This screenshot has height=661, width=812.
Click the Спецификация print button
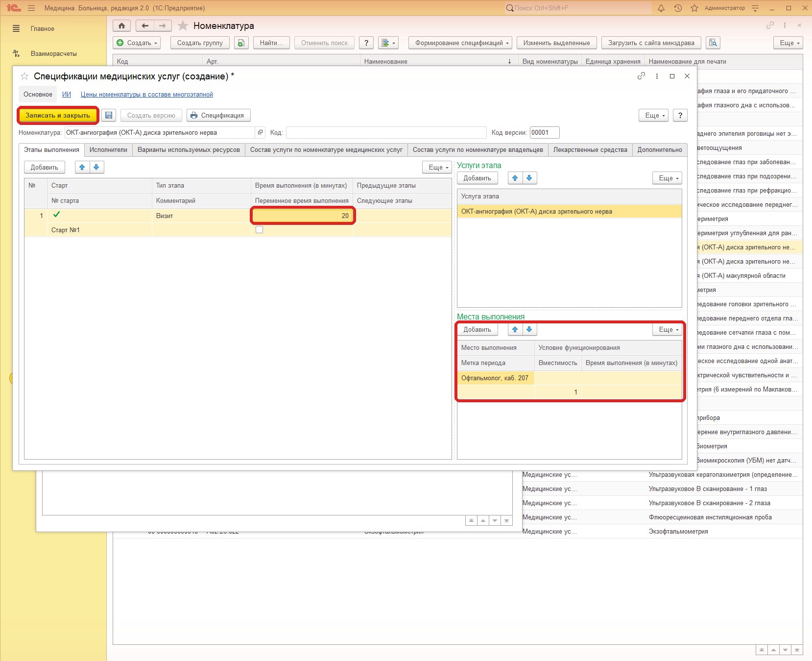pos(218,115)
